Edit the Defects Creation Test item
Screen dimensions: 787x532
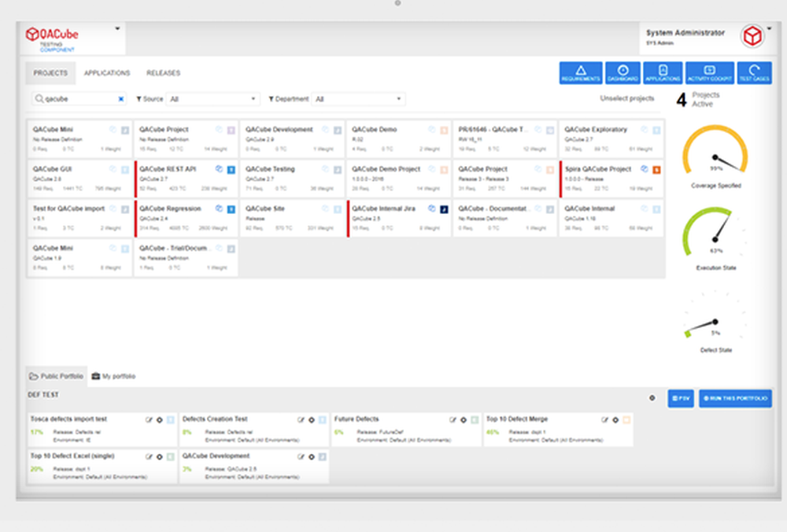[301, 419]
